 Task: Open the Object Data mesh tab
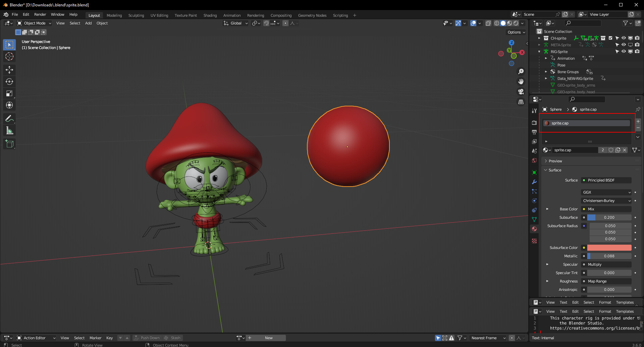coord(534,219)
